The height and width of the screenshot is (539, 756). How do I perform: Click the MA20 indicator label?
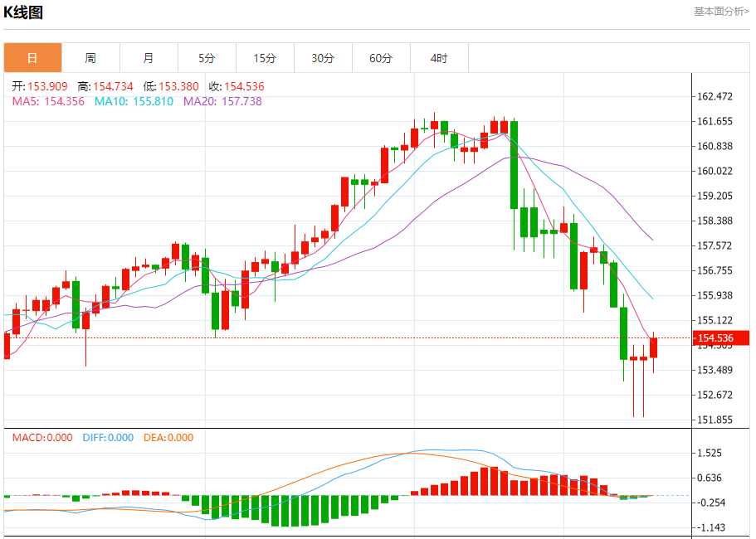(222, 102)
